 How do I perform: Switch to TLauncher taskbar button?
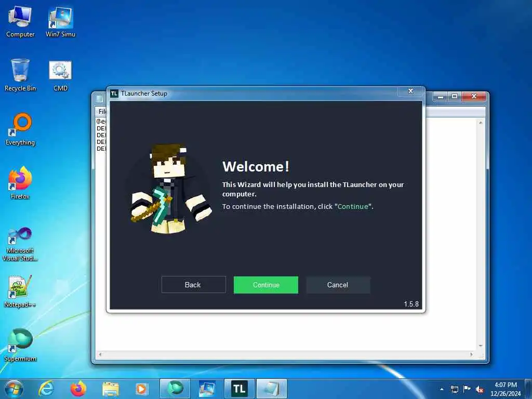coord(239,389)
